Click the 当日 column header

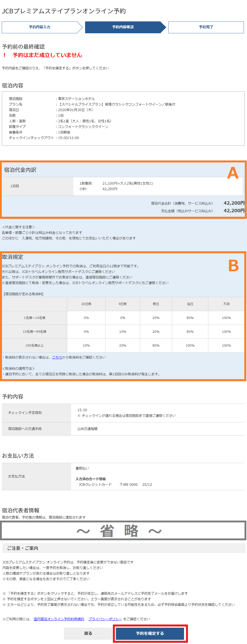pyautogui.click(x=190, y=304)
